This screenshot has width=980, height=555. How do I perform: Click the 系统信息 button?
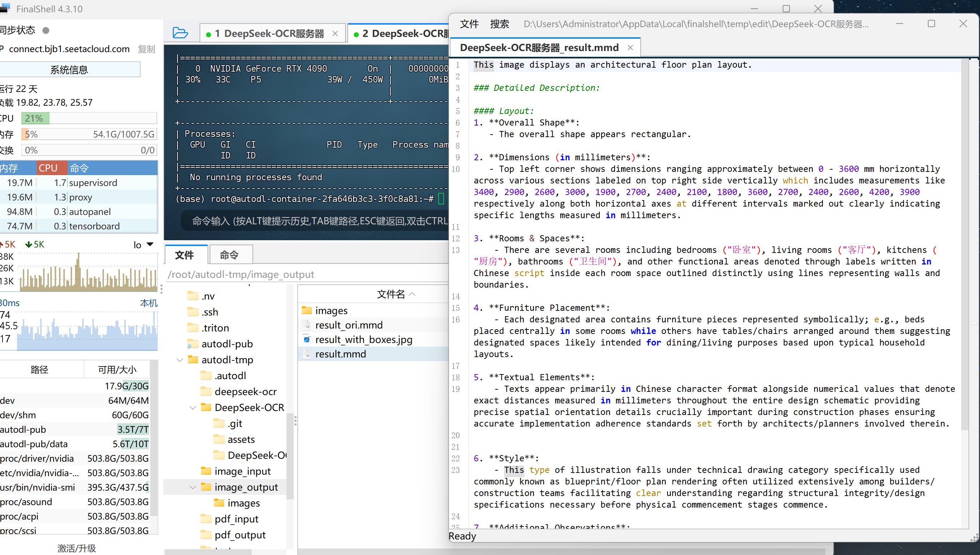coord(70,70)
